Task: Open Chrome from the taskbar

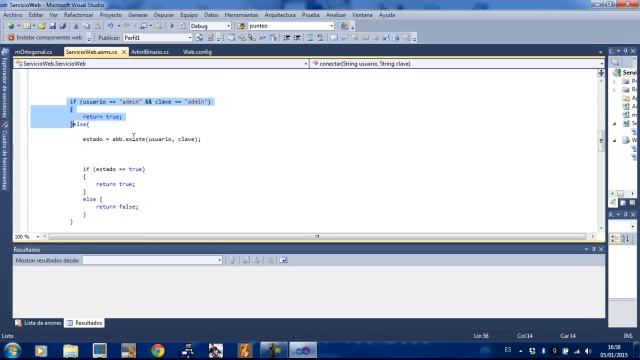Action: tap(158, 350)
